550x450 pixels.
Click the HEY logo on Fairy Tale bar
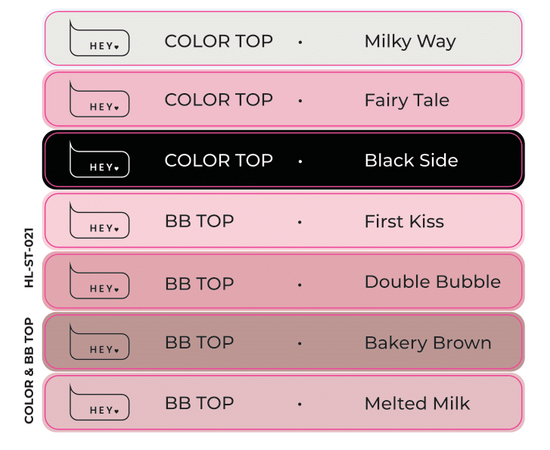(100, 99)
